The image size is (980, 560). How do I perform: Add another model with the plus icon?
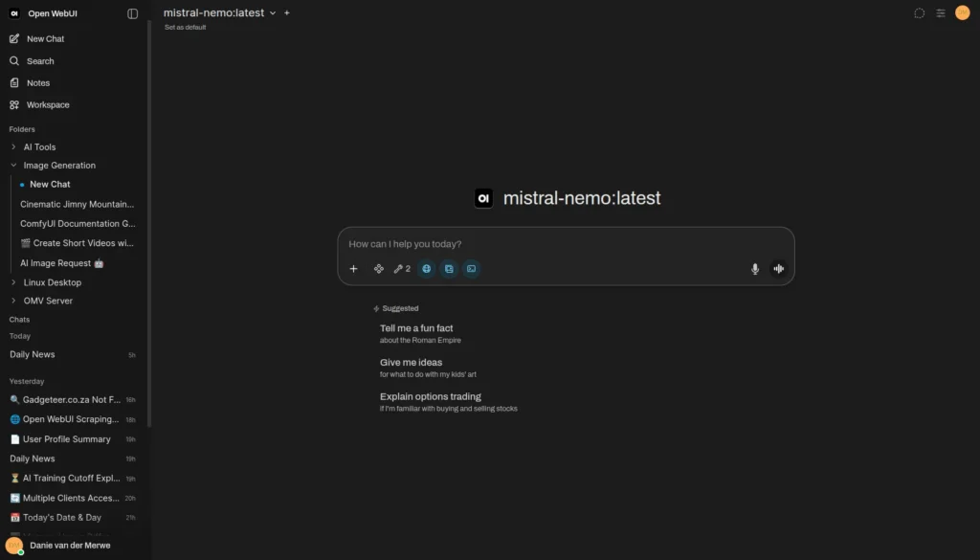coord(287,12)
